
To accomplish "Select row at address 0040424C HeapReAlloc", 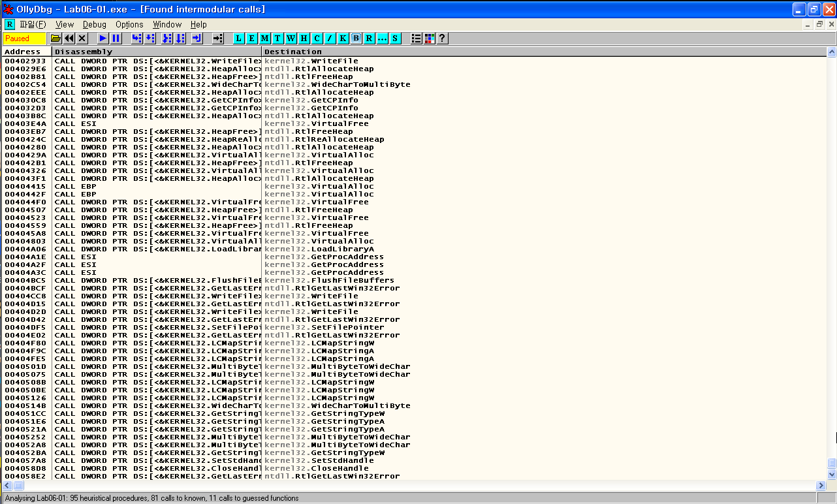I will 414,139.
